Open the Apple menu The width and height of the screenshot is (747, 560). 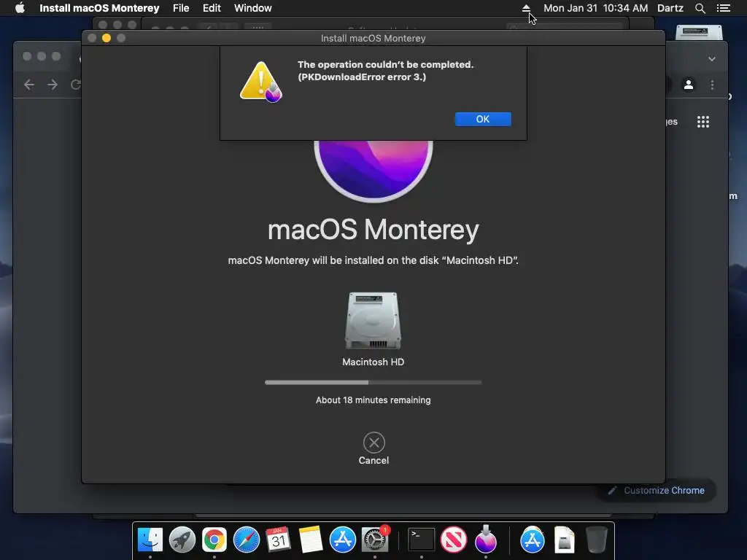[20, 8]
